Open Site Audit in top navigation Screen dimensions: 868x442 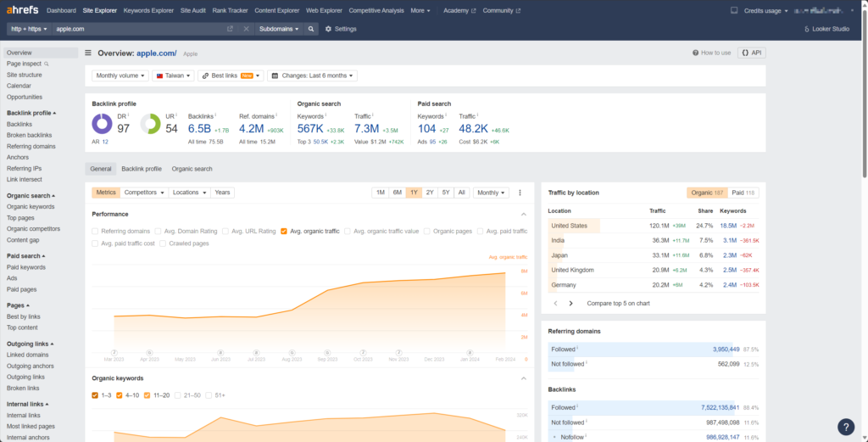(193, 10)
